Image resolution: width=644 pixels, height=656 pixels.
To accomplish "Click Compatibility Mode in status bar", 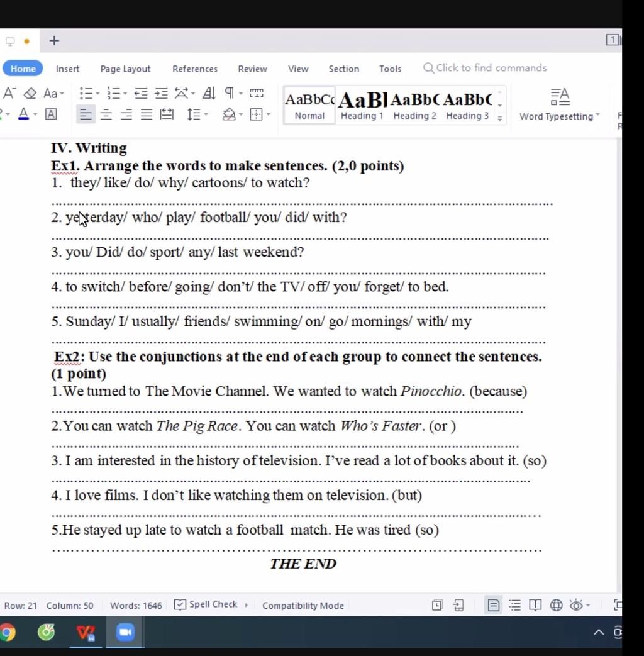I will tap(303, 606).
